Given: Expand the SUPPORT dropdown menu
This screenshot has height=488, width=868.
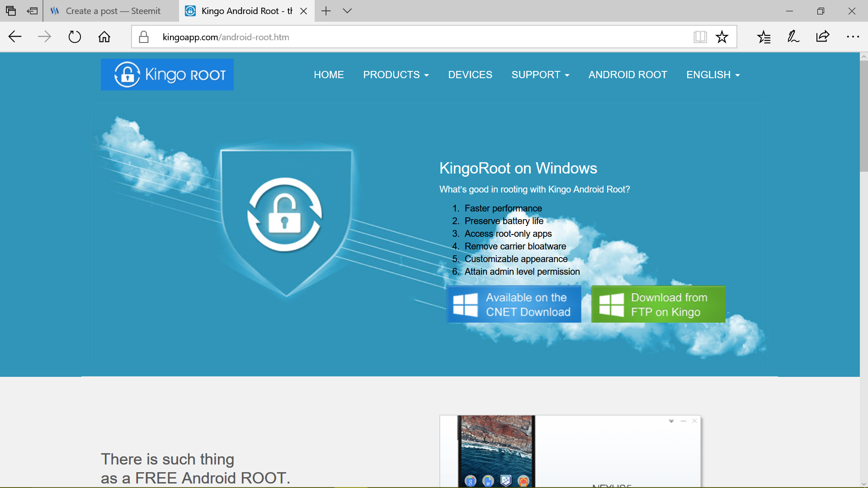Looking at the screenshot, I should point(540,75).
